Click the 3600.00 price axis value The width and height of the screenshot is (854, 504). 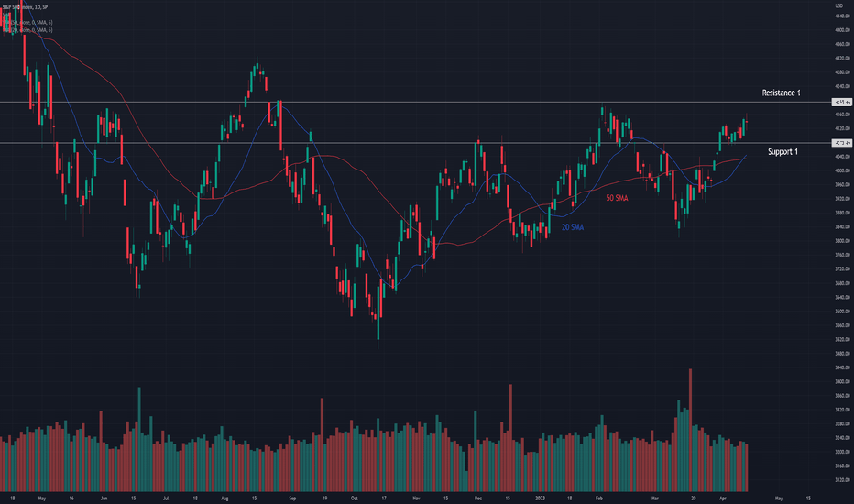click(843, 312)
